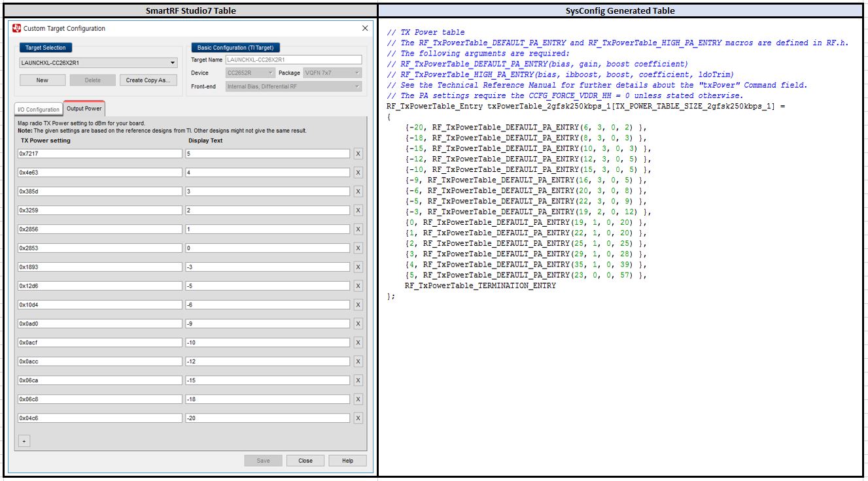This screenshot has height=481, width=868.
Task: Open Help from the dialog
Action: (x=347, y=460)
